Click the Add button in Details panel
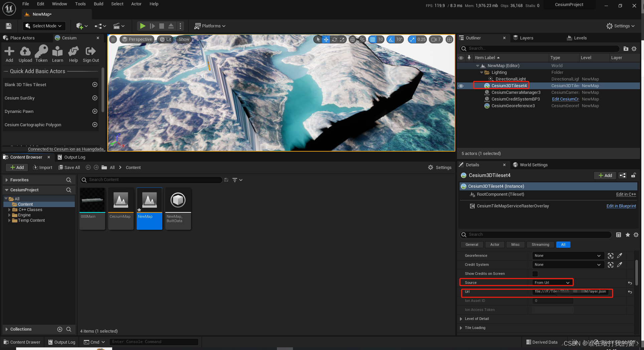 [605, 175]
